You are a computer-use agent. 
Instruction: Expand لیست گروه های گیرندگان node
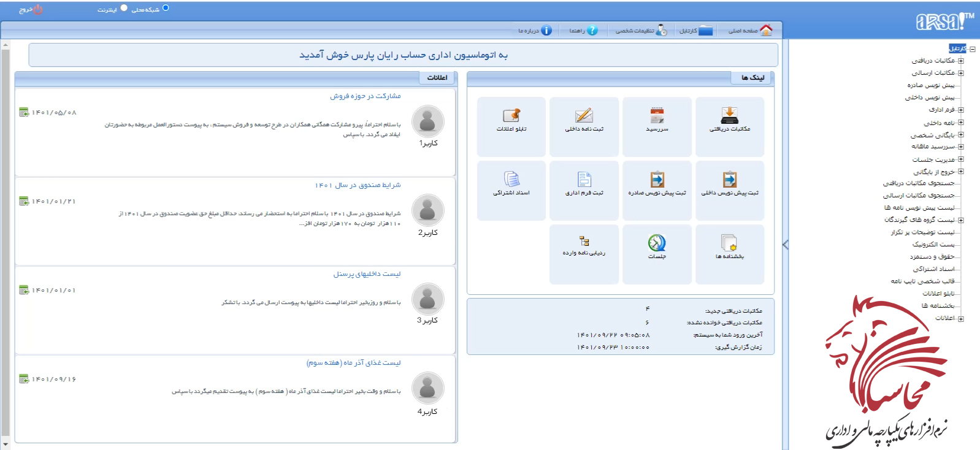tap(961, 220)
